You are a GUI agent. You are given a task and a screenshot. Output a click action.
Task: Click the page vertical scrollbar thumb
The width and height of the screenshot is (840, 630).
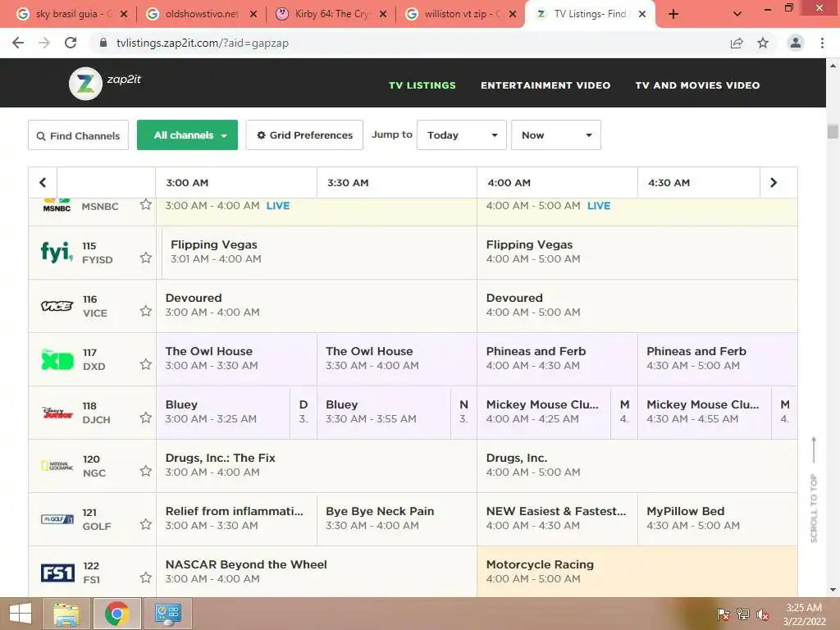pyautogui.click(x=833, y=130)
